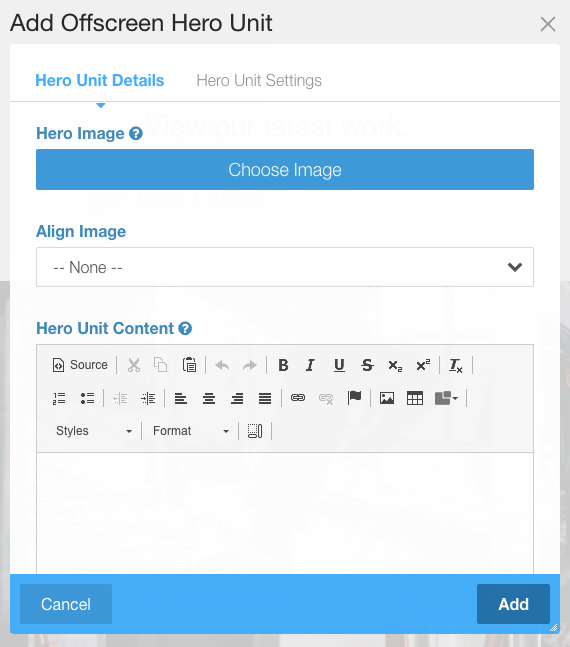Toggle Bold formatting in editor
The width and height of the screenshot is (570, 647).
[x=283, y=365]
